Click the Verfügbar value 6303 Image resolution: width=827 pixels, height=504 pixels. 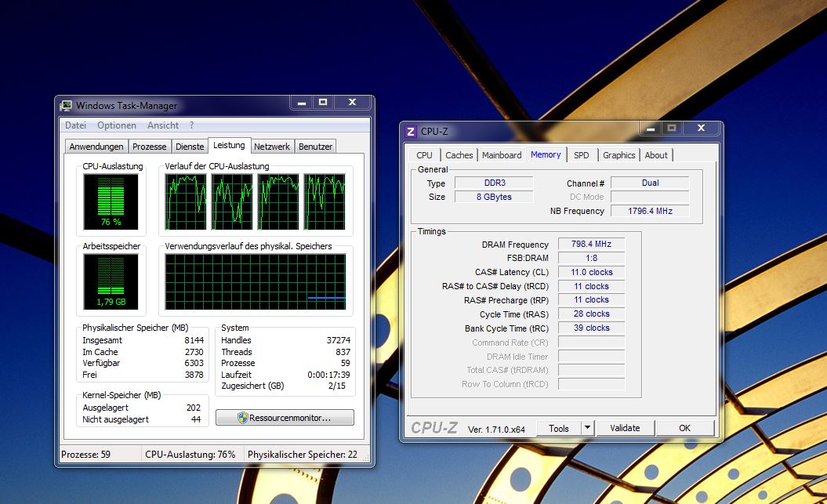tap(194, 363)
